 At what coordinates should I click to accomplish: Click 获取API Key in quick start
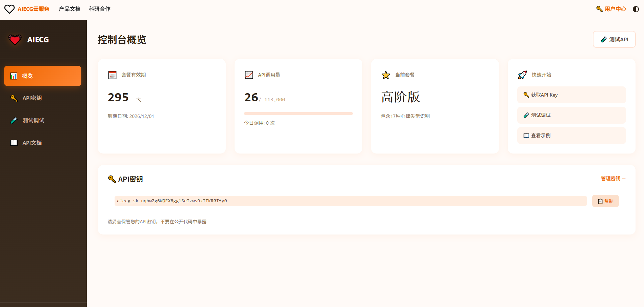(571, 95)
